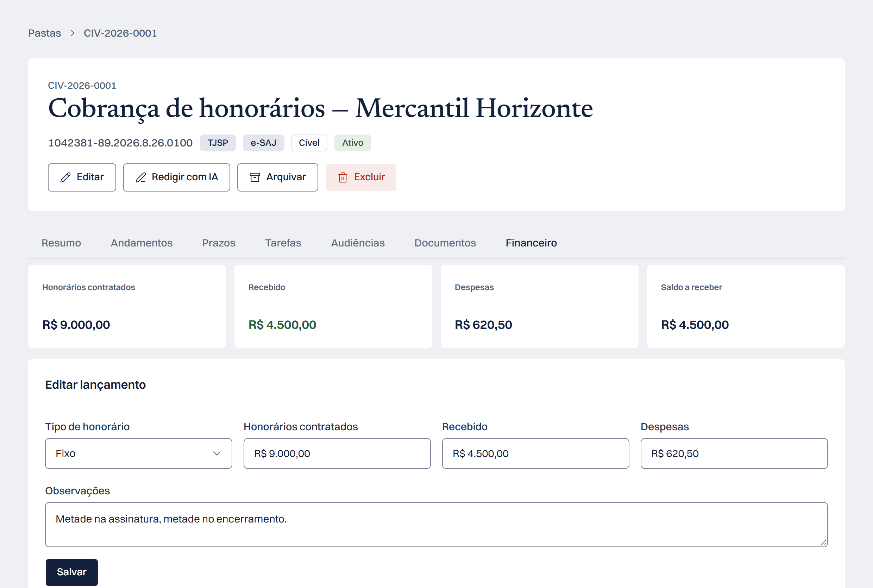
Task: Click the R$ 620,50 Despesas card value
Action: pos(483,325)
